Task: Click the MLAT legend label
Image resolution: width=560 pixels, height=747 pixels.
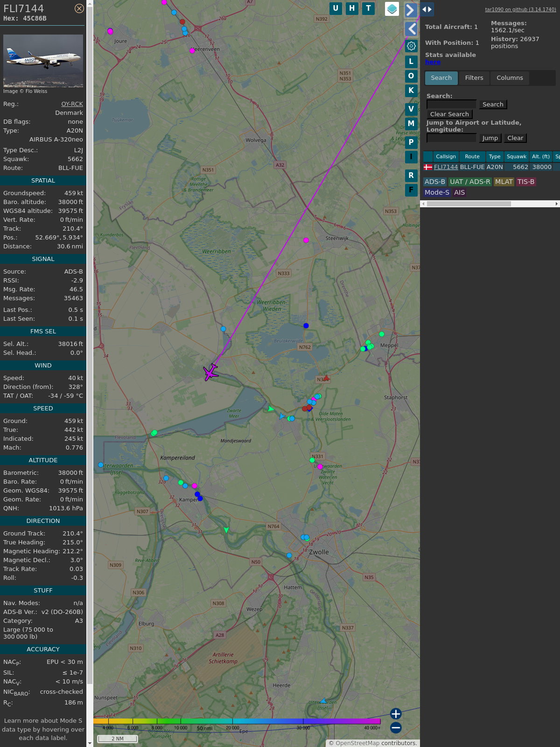Action: [x=504, y=182]
